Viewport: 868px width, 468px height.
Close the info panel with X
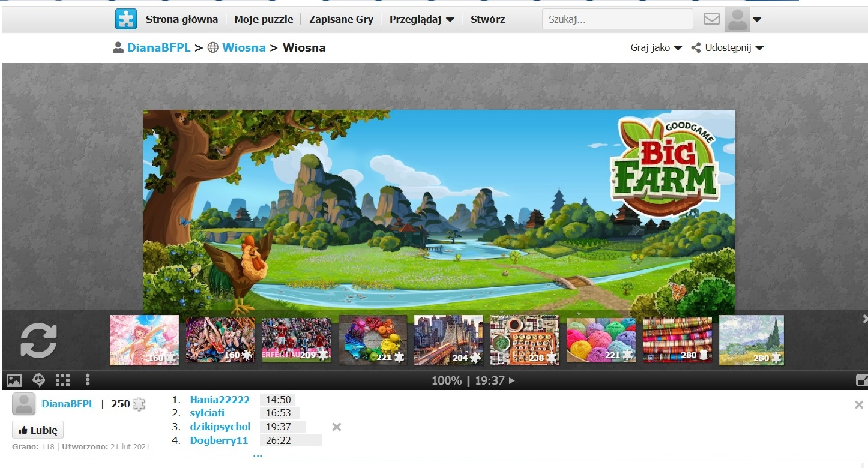point(859,404)
